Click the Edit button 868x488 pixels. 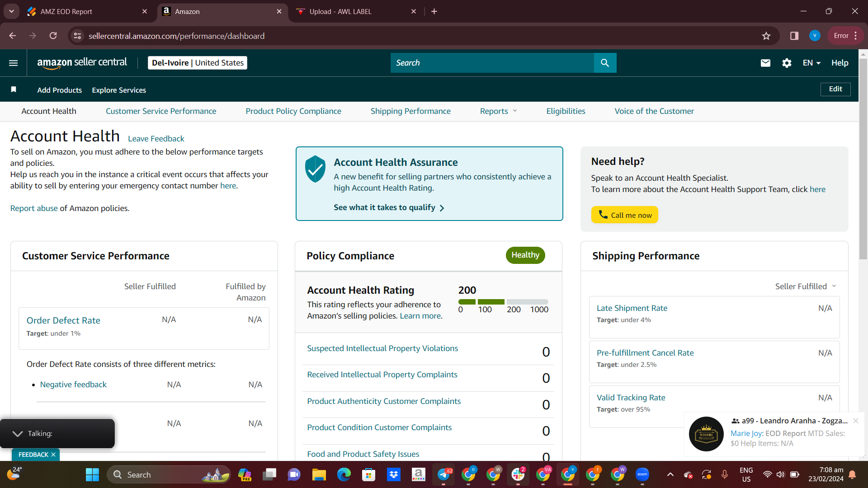pos(835,89)
